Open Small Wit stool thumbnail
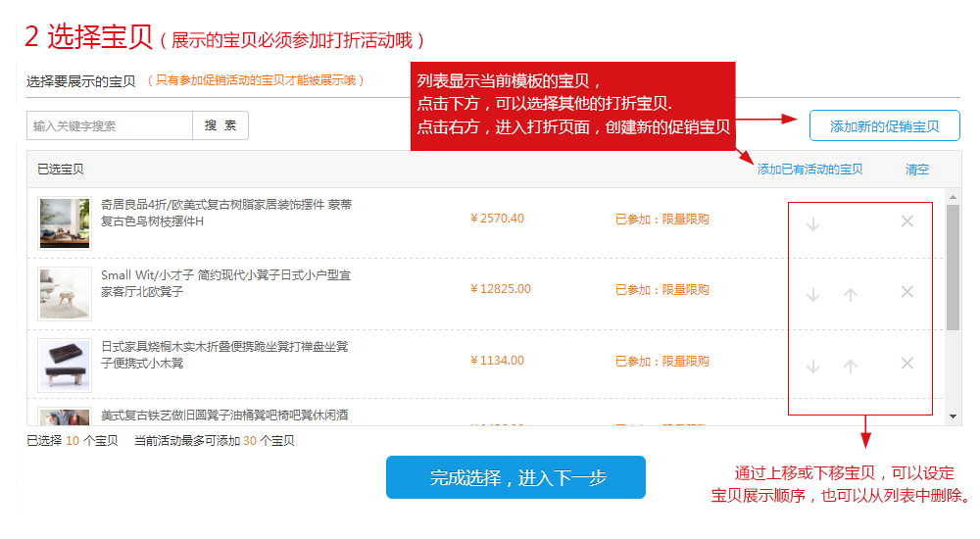Viewport: 980px width, 539px height. pyautogui.click(x=65, y=294)
